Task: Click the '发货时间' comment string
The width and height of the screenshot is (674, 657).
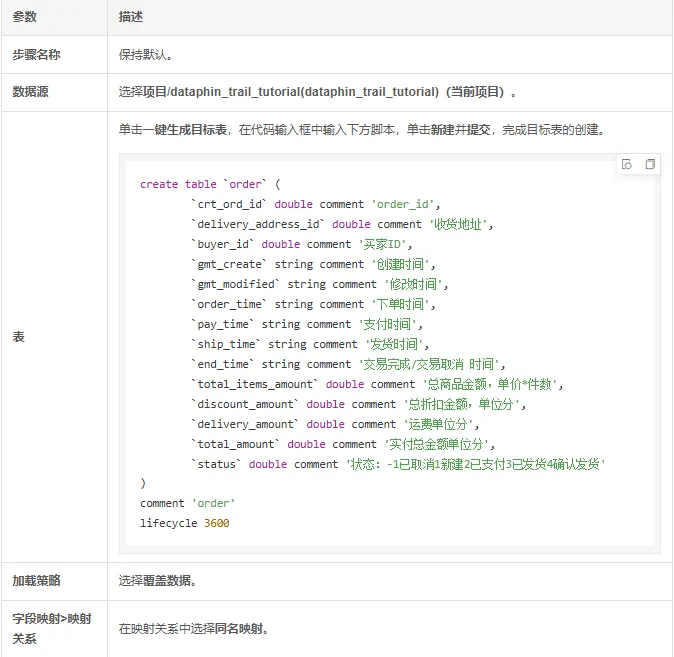Action: click(394, 344)
